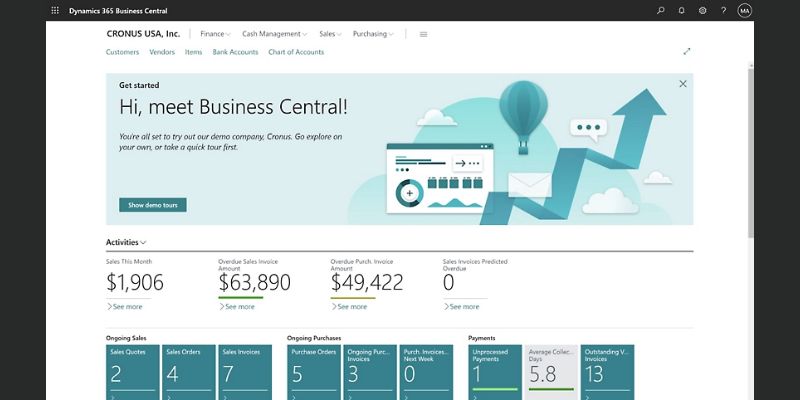Click the Payments section heading
This screenshot has width=800, height=400.
pyautogui.click(x=482, y=338)
